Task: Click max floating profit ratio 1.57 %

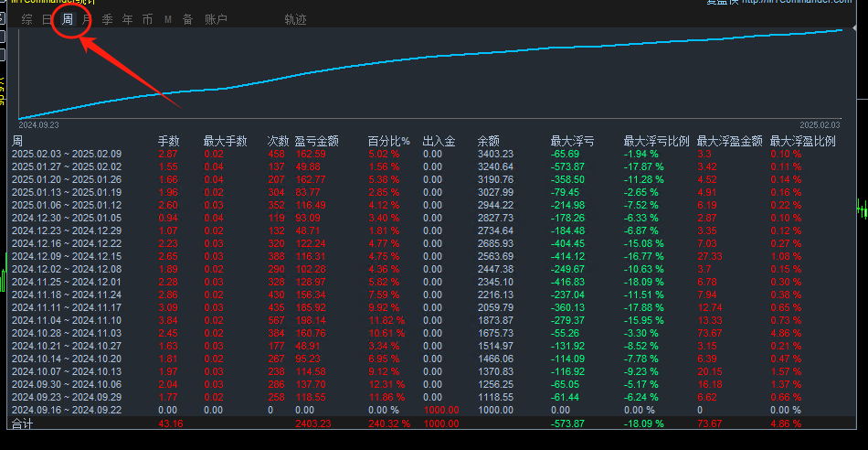Action: [x=786, y=372]
